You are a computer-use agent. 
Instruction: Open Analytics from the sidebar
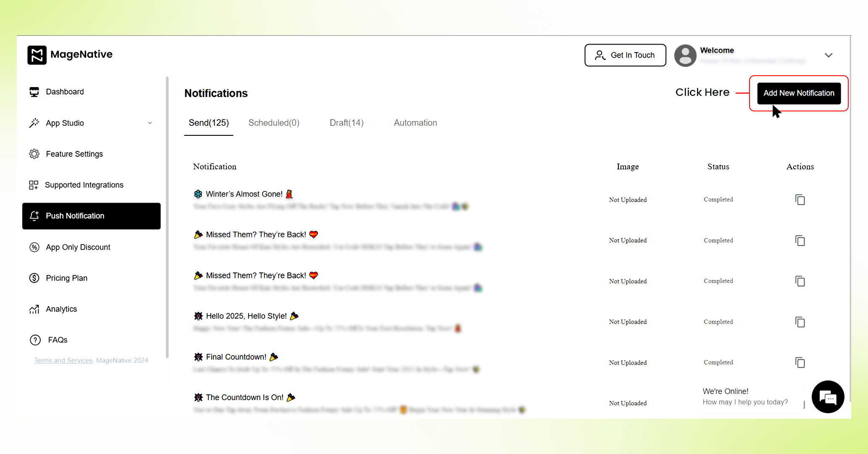pos(61,309)
